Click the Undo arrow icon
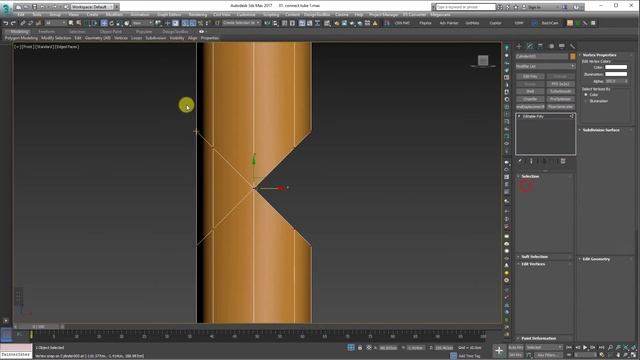 coord(6,23)
